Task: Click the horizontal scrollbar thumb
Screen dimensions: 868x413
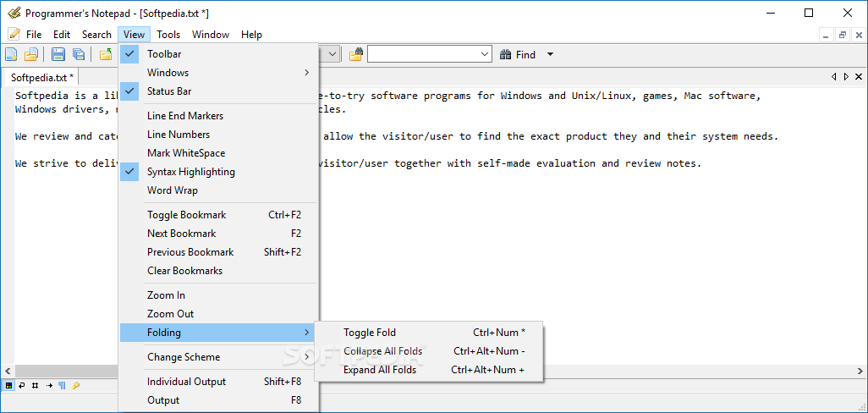Action: [x=67, y=371]
